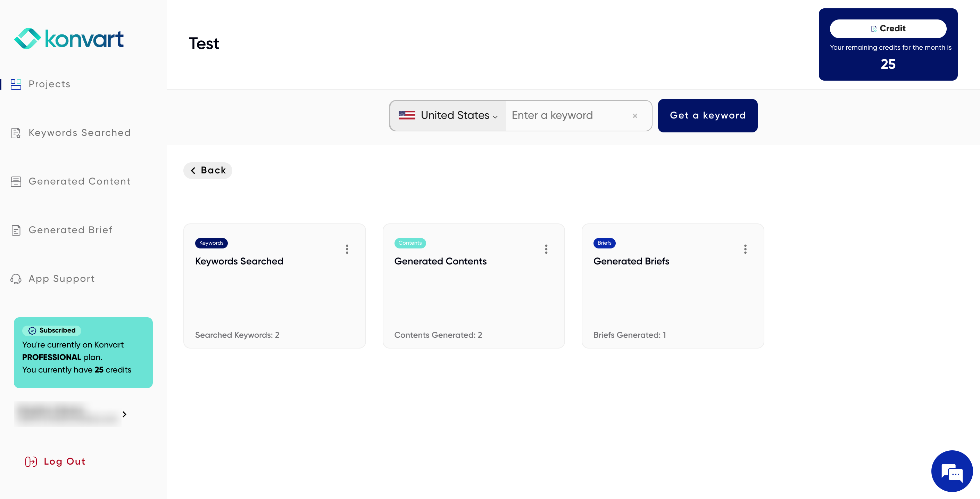Image resolution: width=980 pixels, height=499 pixels.
Task: Select the Keywords Searched menu item
Action: 80,132
